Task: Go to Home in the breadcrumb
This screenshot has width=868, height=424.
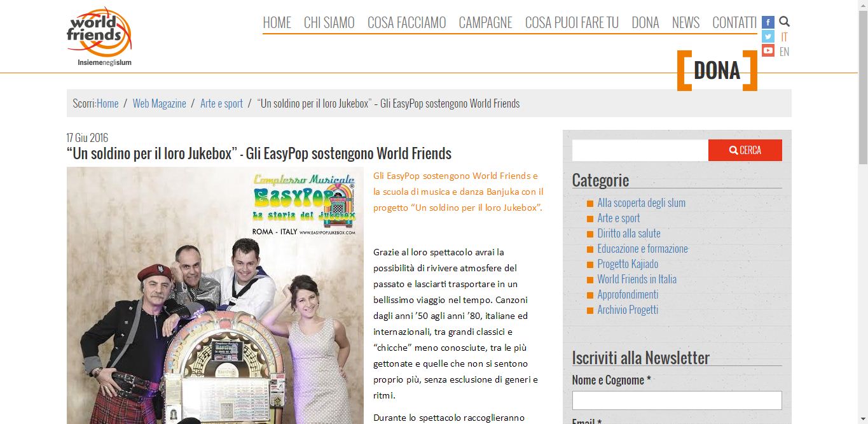Action: [107, 103]
